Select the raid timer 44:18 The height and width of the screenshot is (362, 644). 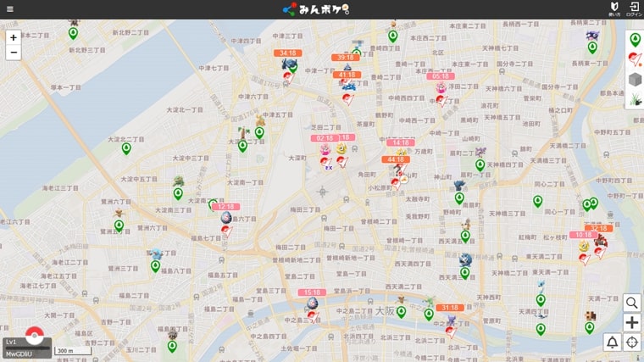pos(396,159)
